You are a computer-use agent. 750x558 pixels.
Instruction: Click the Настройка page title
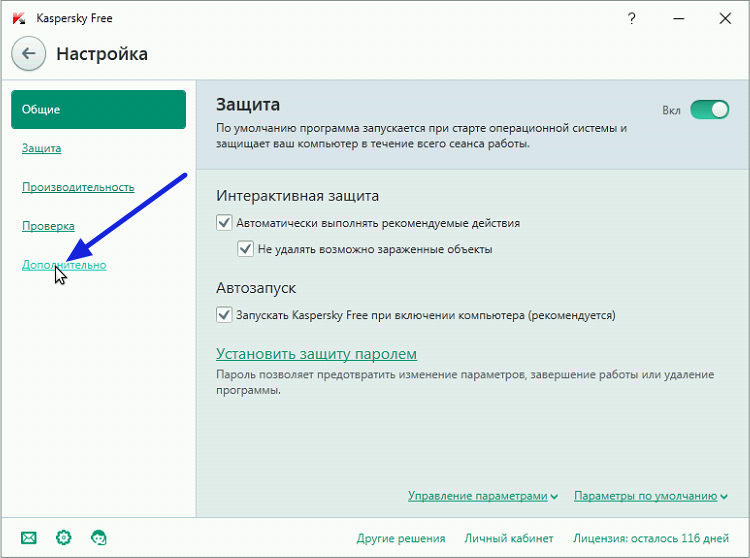click(102, 54)
